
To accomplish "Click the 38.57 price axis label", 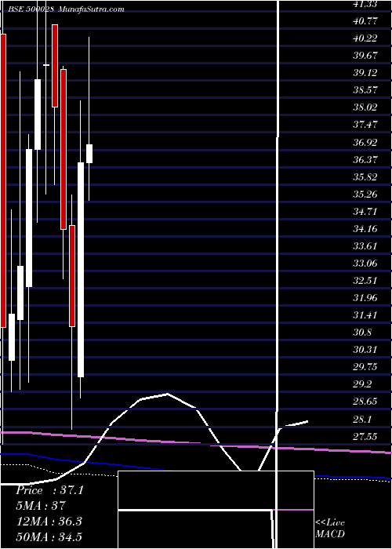I will [365, 90].
